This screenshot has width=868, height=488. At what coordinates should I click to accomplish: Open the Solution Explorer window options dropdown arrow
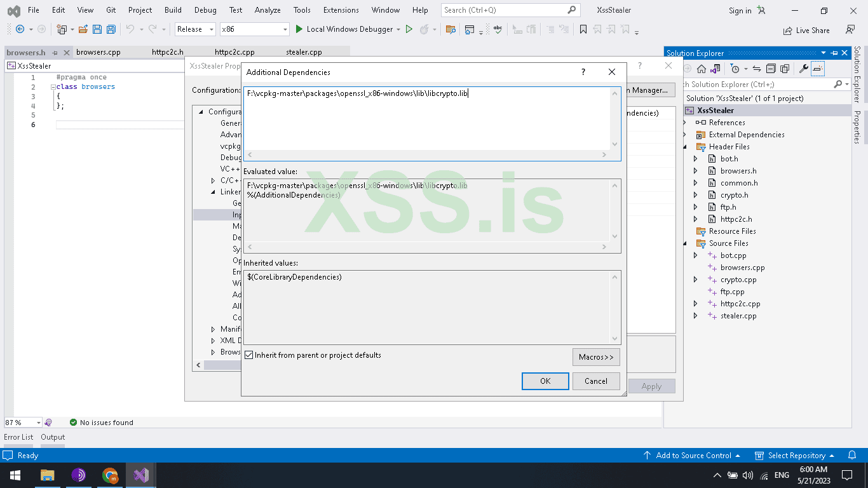(824, 53)
